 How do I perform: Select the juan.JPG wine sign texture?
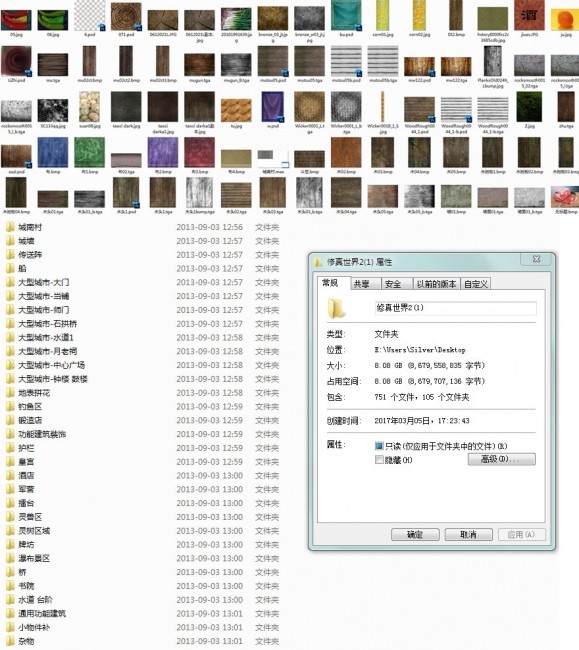tap(529, 15)
